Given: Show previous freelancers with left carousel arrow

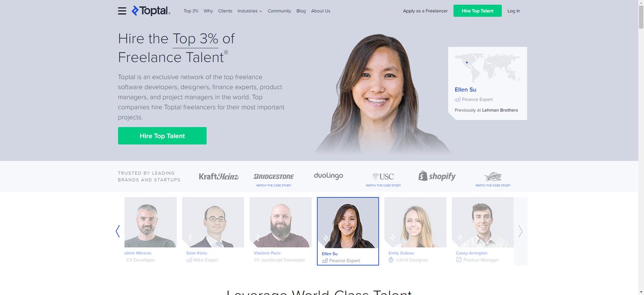Looking at the screenshot, I should click(118, 231).
